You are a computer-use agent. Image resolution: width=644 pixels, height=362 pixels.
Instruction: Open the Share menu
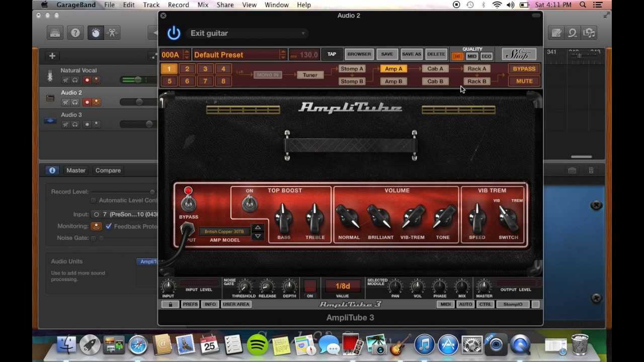pyautogui.click(x=225, y=5)
